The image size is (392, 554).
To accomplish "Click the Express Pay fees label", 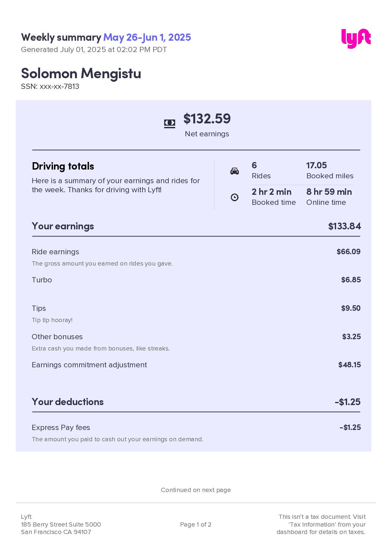I will 61,427.
